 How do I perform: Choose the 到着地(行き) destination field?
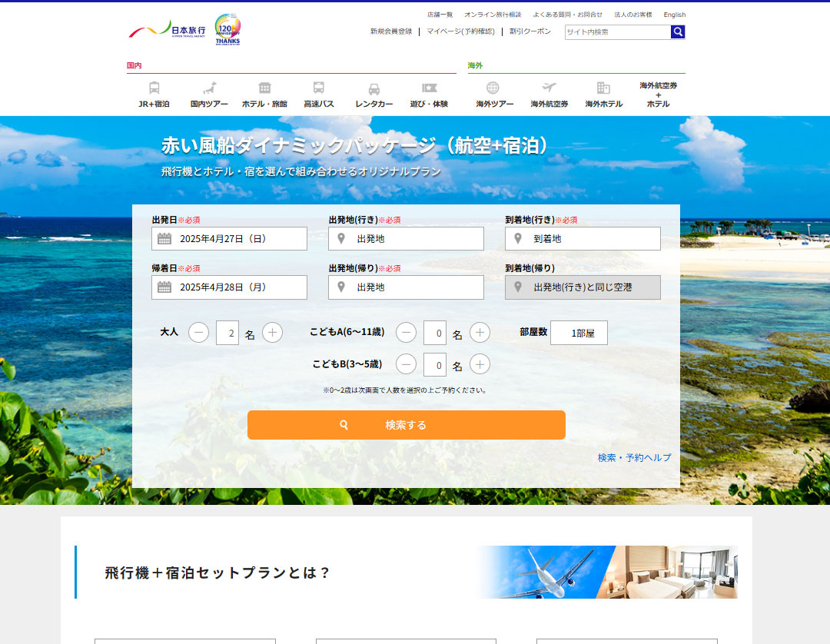583,239
